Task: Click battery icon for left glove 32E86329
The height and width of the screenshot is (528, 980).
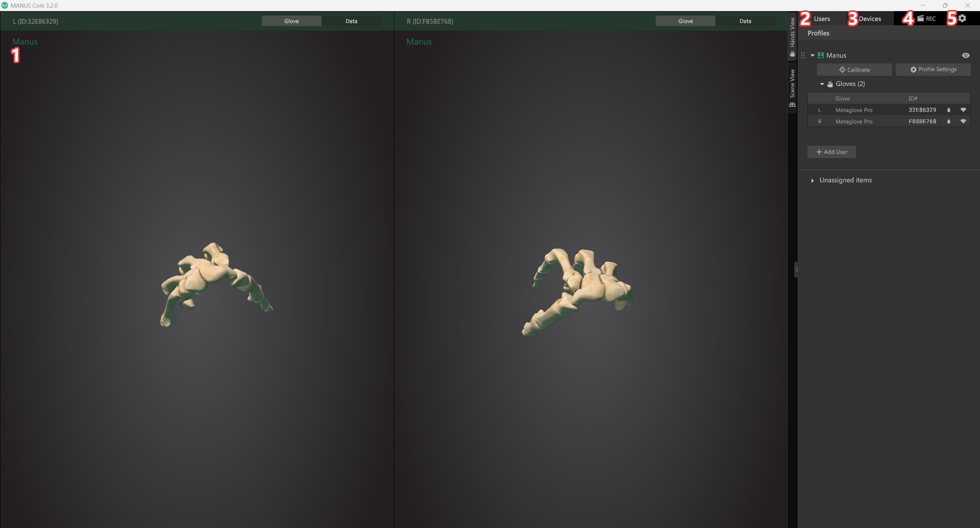Action: tap(949, 110)
